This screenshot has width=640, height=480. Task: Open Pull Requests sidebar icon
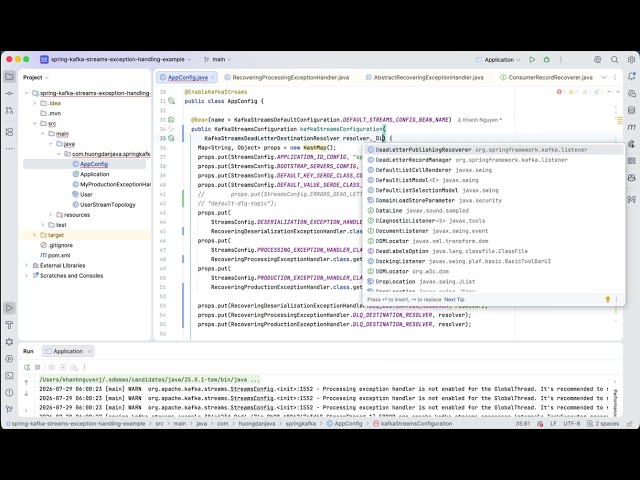(x=9, y=110)
